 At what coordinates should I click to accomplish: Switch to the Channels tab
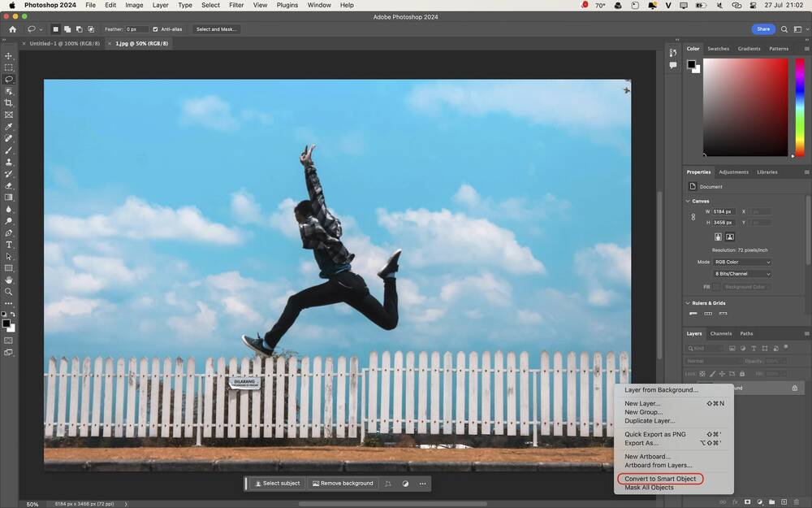[x=720, y=333]
